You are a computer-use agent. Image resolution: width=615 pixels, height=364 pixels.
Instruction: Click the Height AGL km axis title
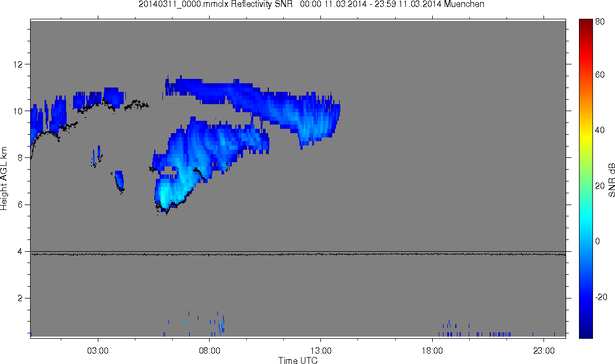(x=4, y=179)
